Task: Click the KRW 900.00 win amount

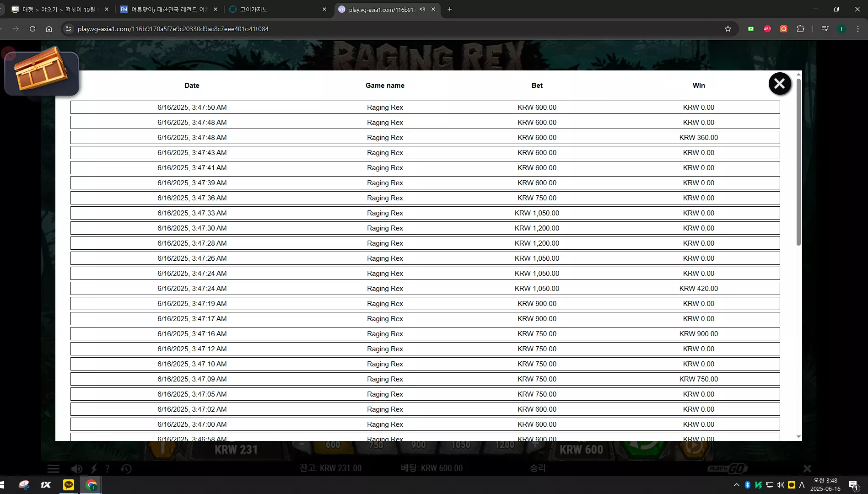Action: pos(699,334)
